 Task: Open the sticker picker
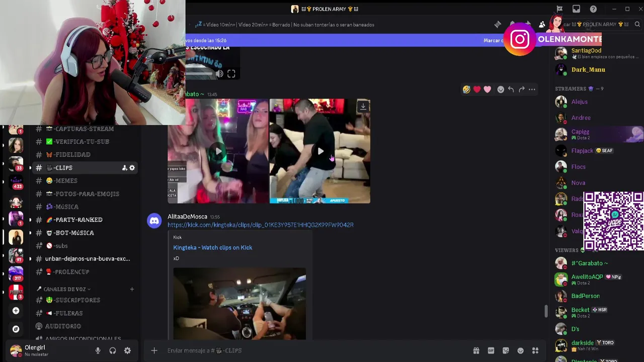click(x=506, y=350)
